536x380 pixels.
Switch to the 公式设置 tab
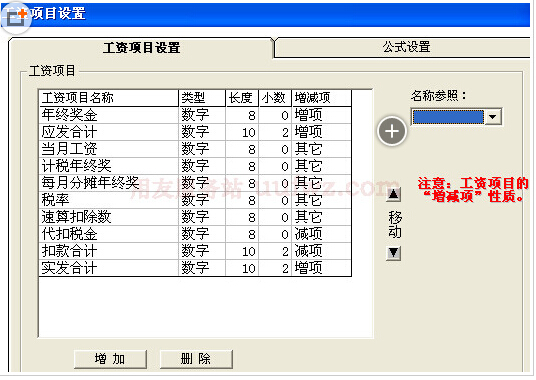[406, 47]
